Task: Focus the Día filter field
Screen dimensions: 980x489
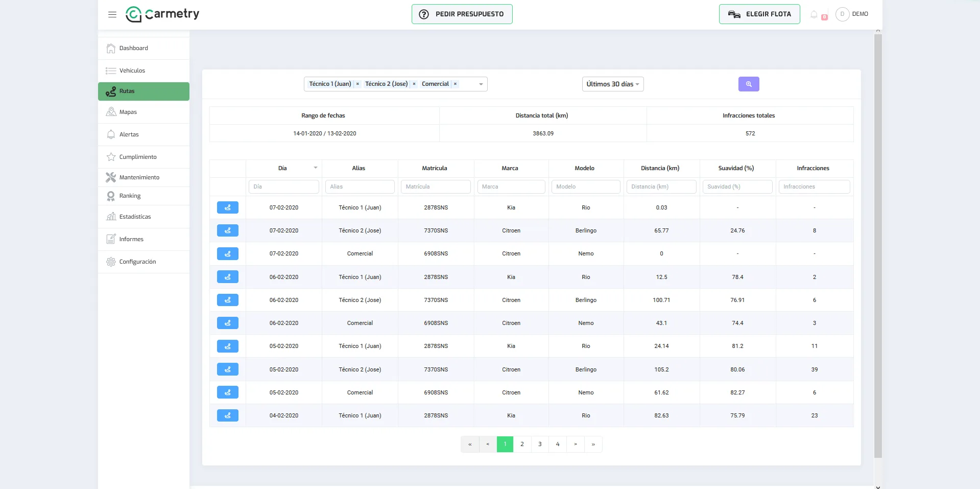Action: (284, 187)
